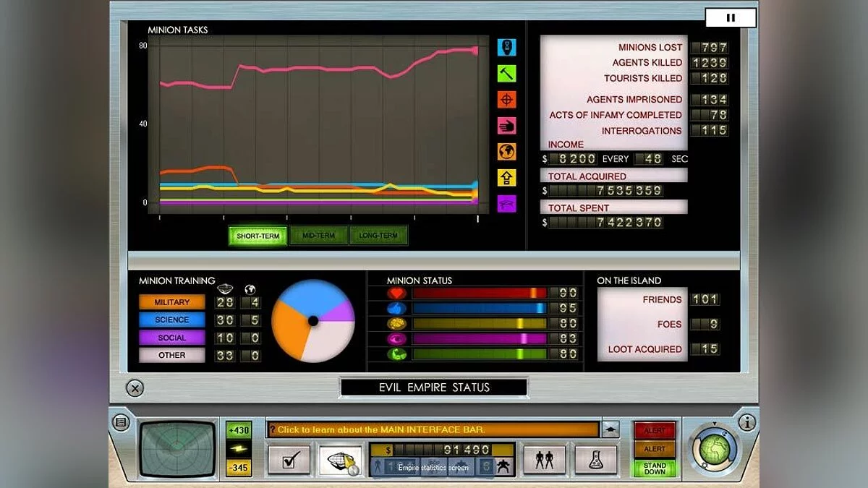This screenshot has height=488, width=868.
Task: Set the orange ALERT level
Action: (x=655, y=449)
